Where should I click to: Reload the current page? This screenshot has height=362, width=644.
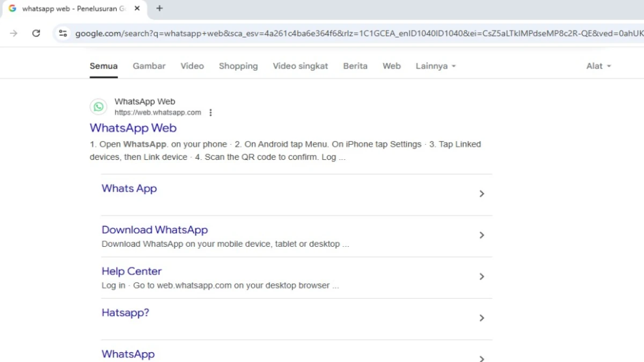(x=36, y=33)
